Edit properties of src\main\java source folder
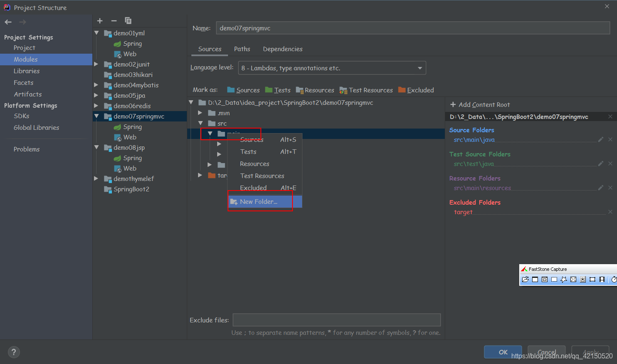Image resolution: width=617 pixels, height=364 pixels. pos(600,140)
